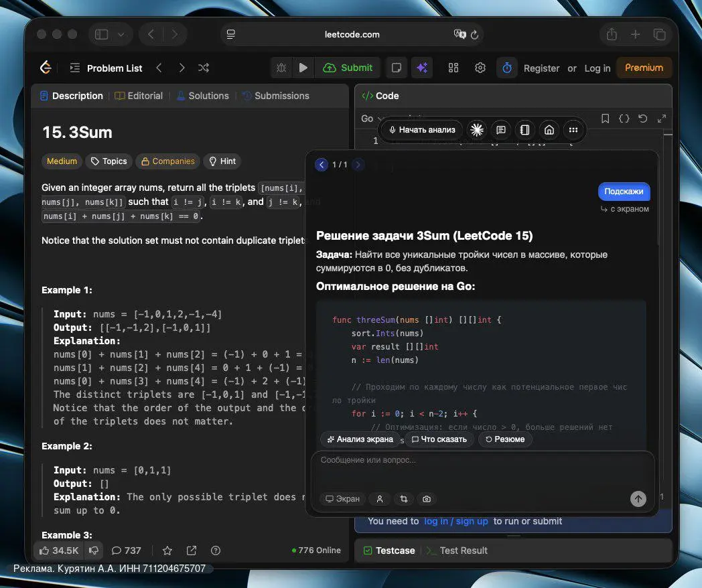Like the problem with 34.5K thumbs up

pyautogui.click(x=59, y=550)
